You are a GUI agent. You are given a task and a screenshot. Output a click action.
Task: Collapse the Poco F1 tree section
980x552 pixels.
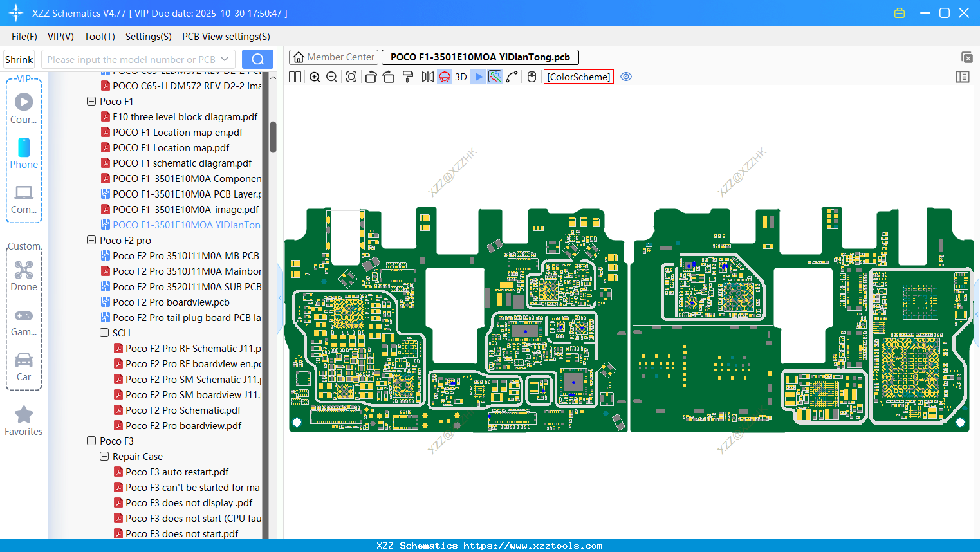tap(91, 101)
